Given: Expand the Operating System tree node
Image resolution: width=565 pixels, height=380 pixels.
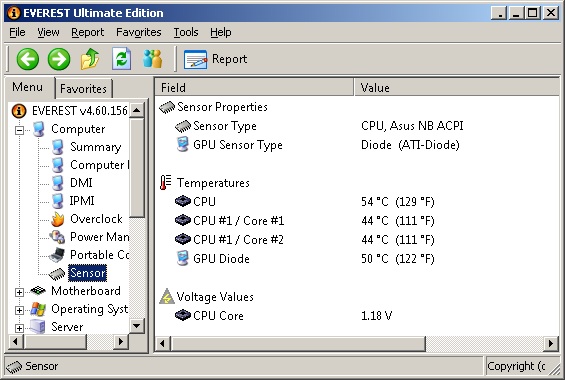Looking at the screenshot, I should click(x=19, y=310).
